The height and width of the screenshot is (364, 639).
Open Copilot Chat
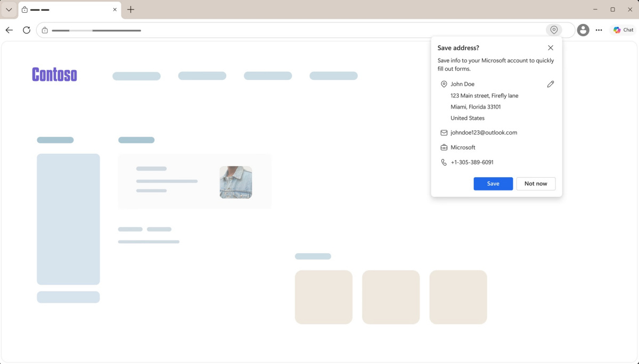pyautogui.click(x=623, y=30)
